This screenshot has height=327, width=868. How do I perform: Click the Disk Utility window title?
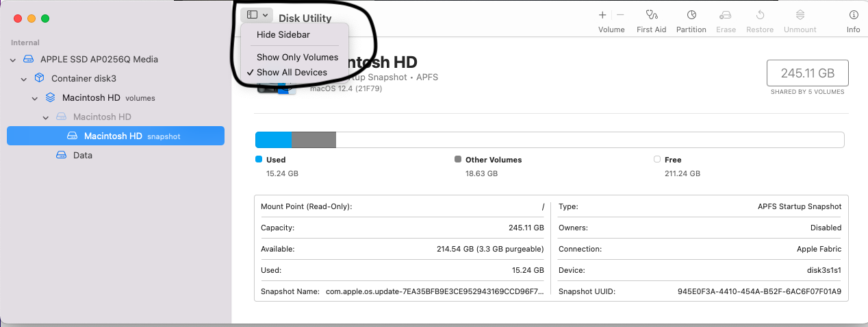305,19
